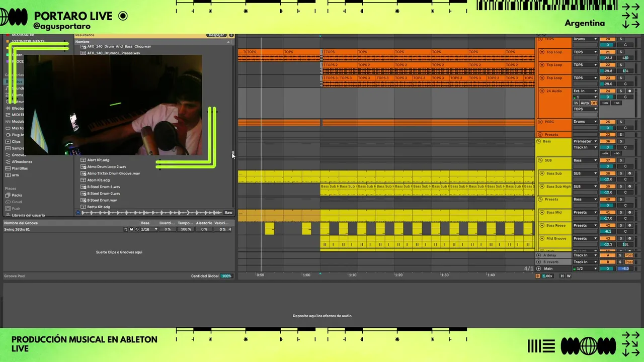The height and width of the screenshot is (362, 644).
Task: Open Packs under Places
Action: click(17, 195)
